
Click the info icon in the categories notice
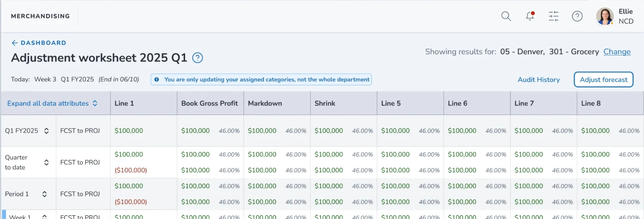[x=157, y=79]
